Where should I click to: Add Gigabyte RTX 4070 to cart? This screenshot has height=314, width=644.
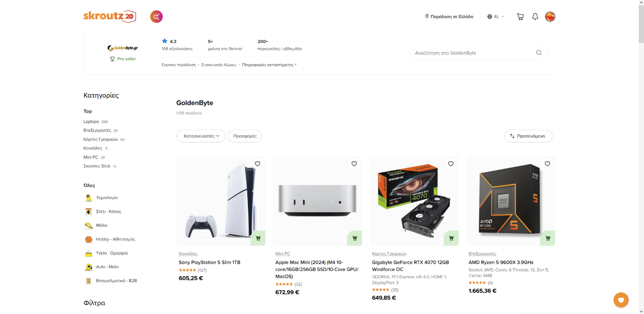point(451,238)
